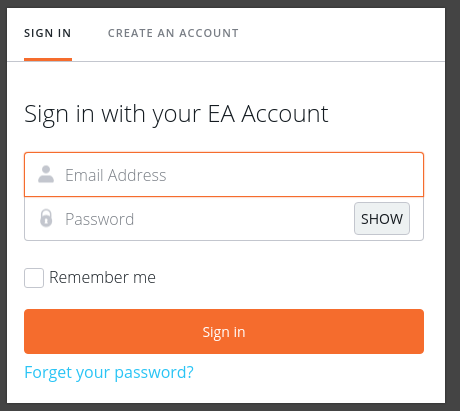Click the white Sign in label inside orange button
The width and height of the screenshot is (460, 411).
[224, 332]
